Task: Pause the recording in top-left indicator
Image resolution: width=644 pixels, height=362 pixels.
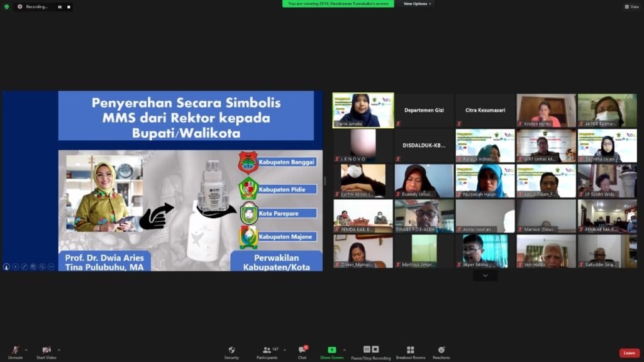Action: [60, 7]
